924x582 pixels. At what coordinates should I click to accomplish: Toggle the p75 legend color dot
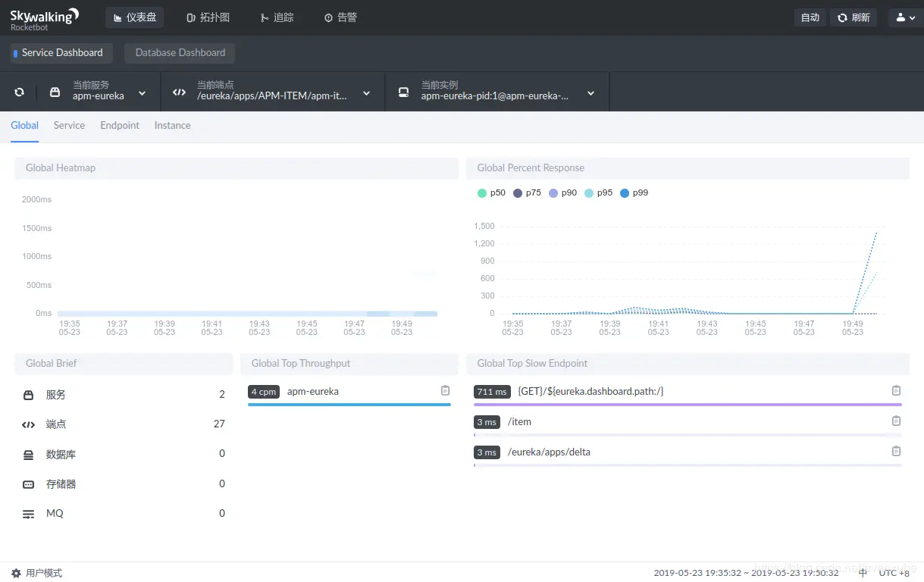[x=518, y=193]
